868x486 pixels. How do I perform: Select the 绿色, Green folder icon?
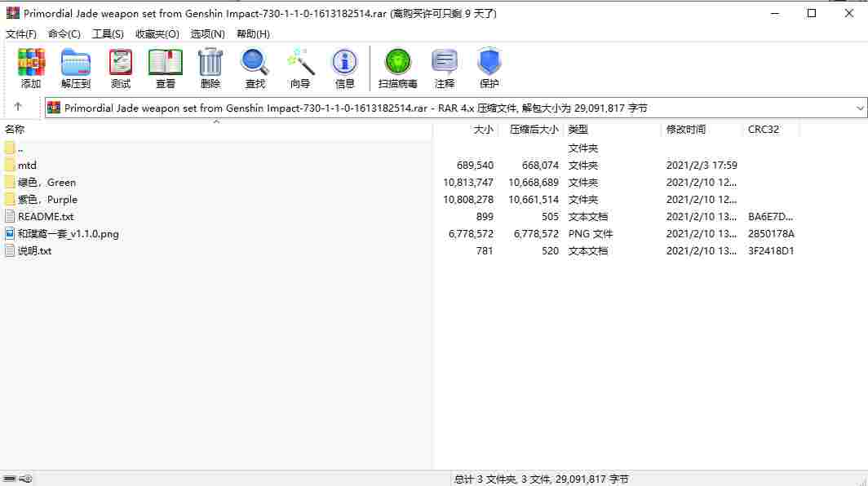(x=10, y=182)
